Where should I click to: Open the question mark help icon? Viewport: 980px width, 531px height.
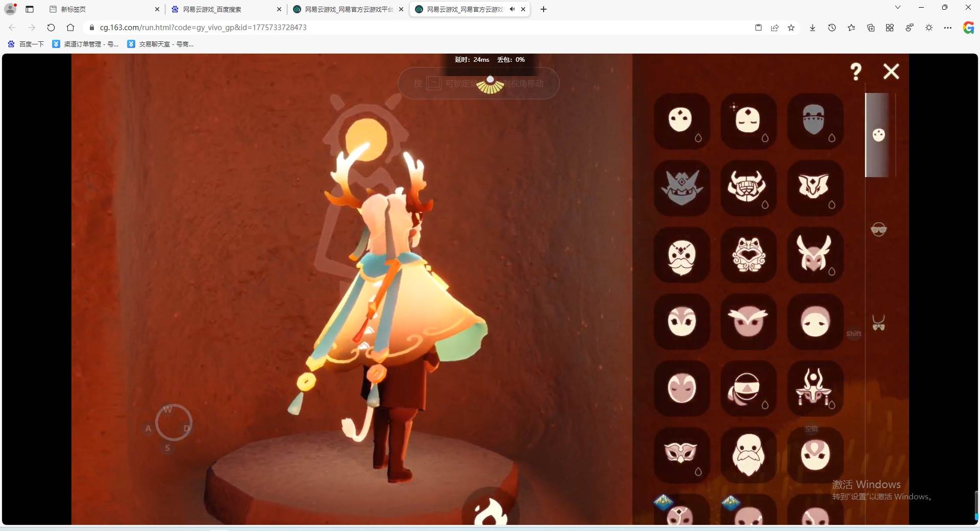(x=856, y=71)
